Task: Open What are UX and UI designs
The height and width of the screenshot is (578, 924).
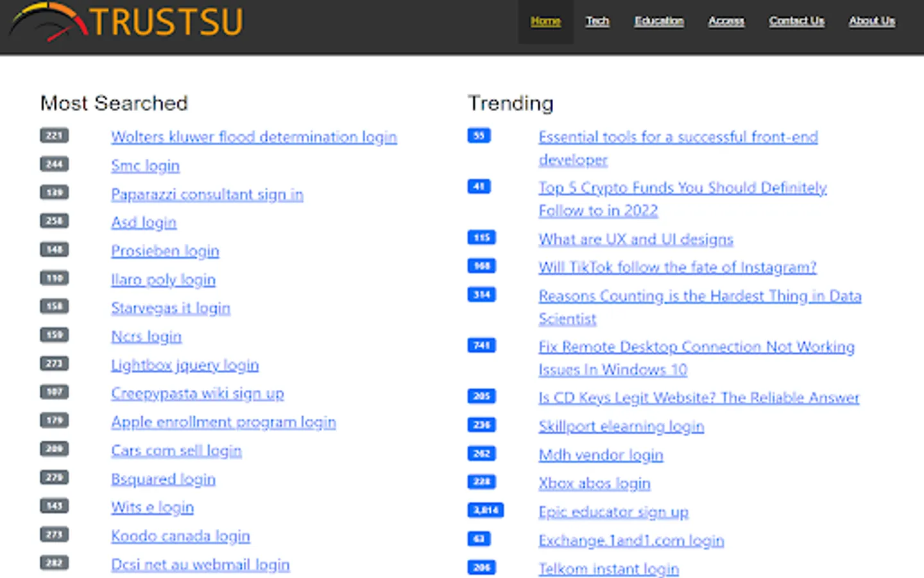Action: coord(636,239)
